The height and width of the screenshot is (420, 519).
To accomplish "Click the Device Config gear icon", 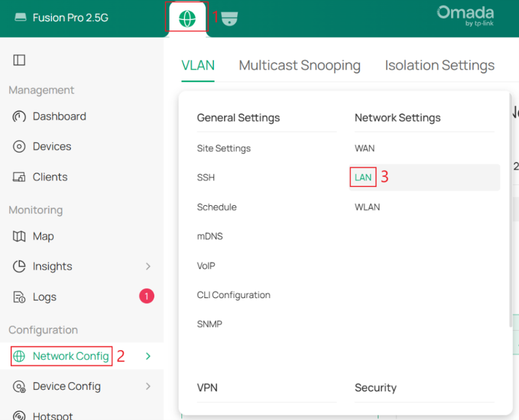I will [x=19, y=386].
